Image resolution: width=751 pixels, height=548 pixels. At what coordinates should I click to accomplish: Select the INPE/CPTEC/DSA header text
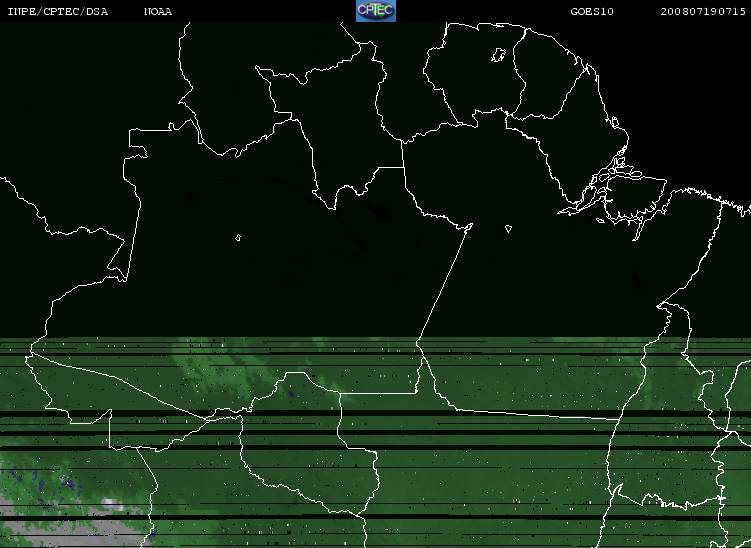coord(58,11)
